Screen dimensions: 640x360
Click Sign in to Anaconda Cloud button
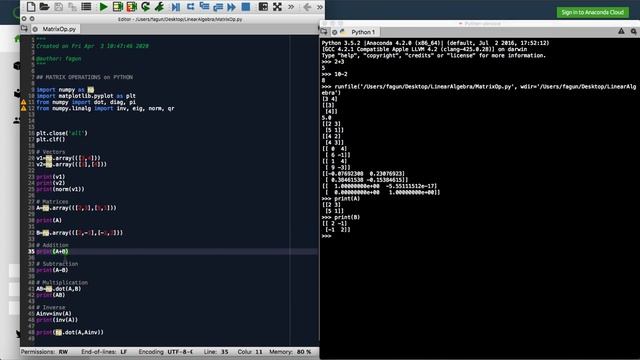[593, 12]
